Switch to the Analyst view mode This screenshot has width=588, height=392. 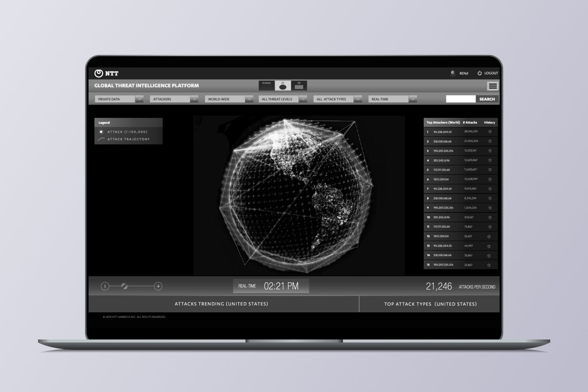coord(267,85)
